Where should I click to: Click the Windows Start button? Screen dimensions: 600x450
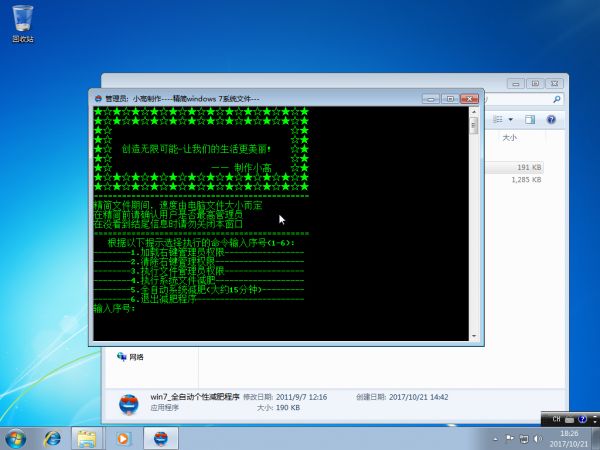(15, 439)
